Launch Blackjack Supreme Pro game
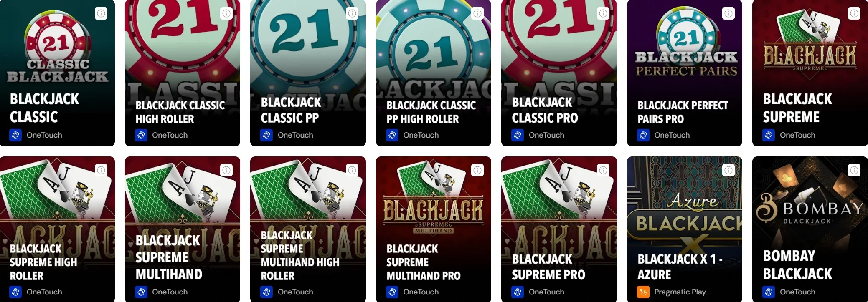Image resolution: width=868 pixels, height=302 pixels. pos(559,229)
